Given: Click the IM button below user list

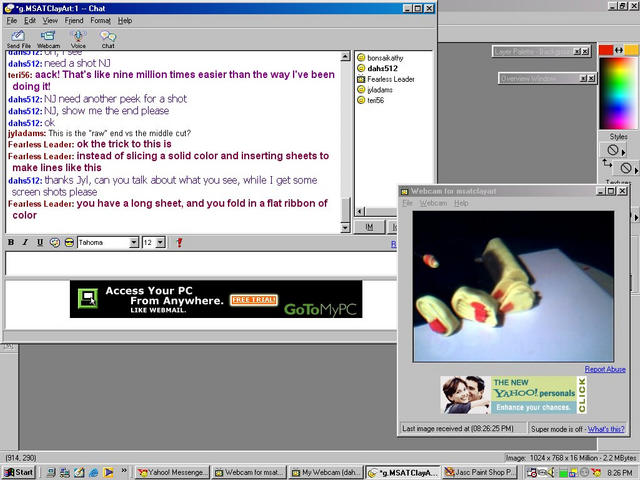Looking at the screenshot, I should (x=369, y=227).
